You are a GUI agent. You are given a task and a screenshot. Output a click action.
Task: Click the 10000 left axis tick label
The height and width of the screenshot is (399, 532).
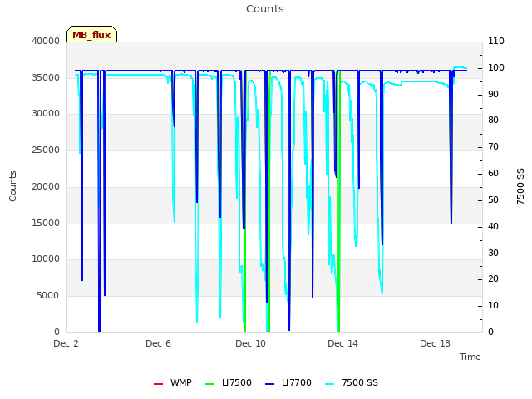click(46, 259)
